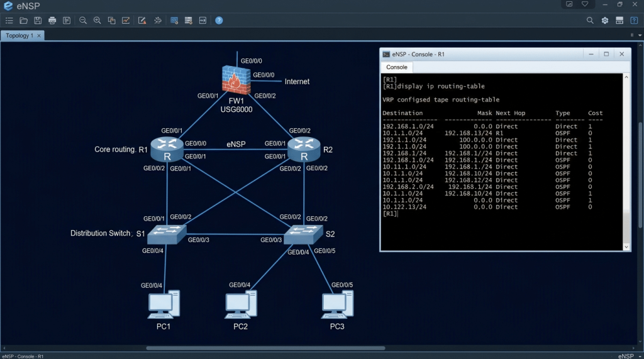Image resolution: width=644 pixels, height=359 pixels.
Task: Open the tab list dropdown arrow
Action: tap(640, 35)
